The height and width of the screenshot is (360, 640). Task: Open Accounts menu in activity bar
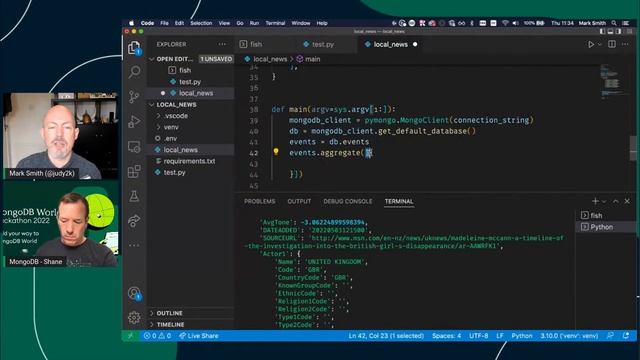click(134, 293)
